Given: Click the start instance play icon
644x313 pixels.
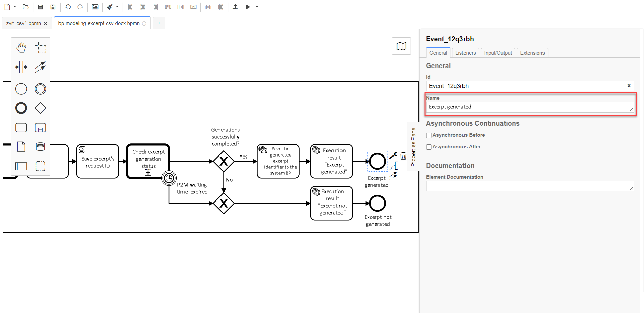Looking at the screenshot, I should click(x=248, y=7).
